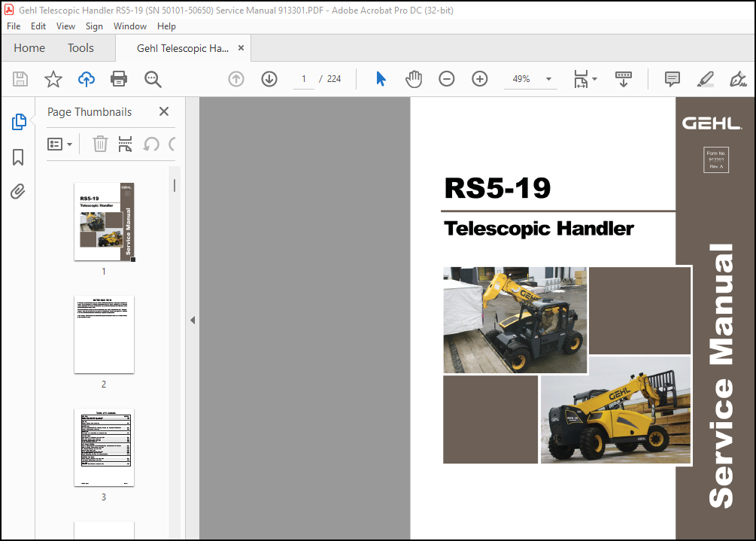Viewport: 756px width, 541px height.
Task: Open the Attachments paperclip panel
Action: point(18,191)
